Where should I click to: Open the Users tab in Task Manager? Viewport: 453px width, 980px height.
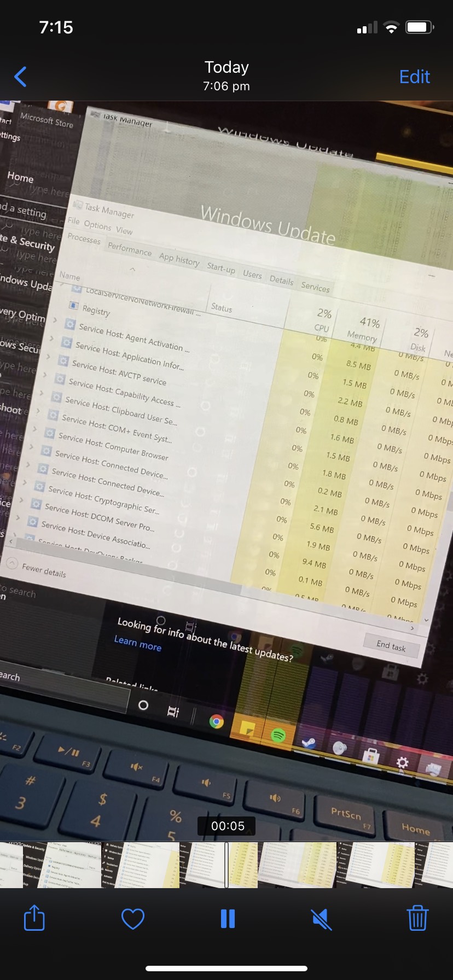(x=252, y=275)
